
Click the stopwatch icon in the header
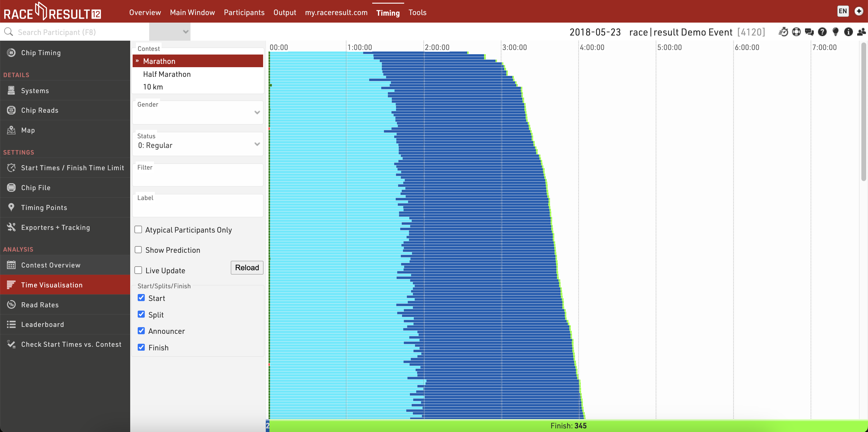click(783, 32)
